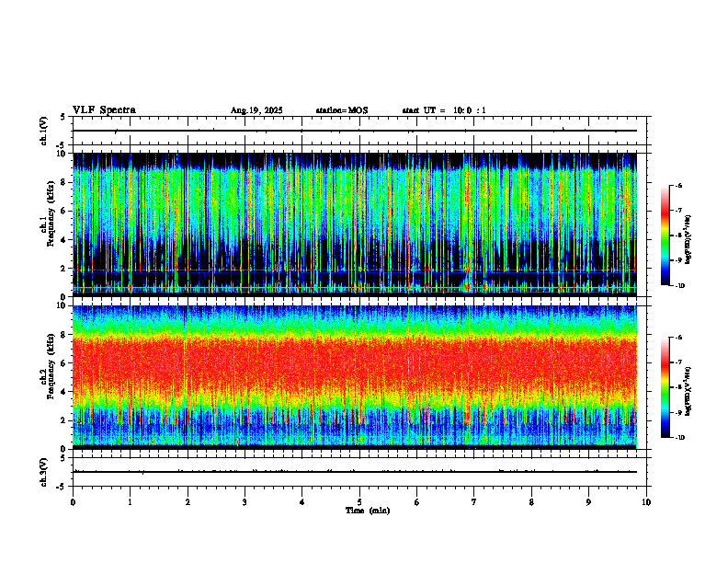Click the "ch.3(V)" waveform axis label
The height and width of the screenshot is (563, 728).
[x=44, y=472]
